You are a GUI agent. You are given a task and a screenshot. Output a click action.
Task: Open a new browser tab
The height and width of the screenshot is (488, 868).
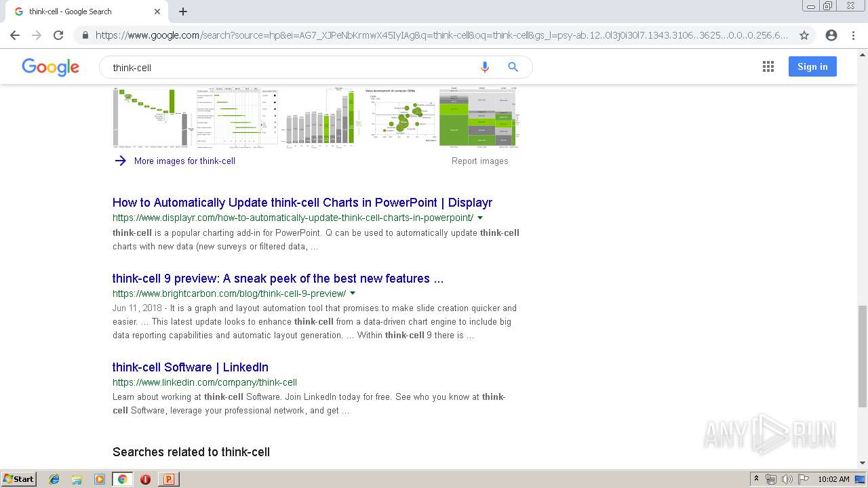pos(183,12)
